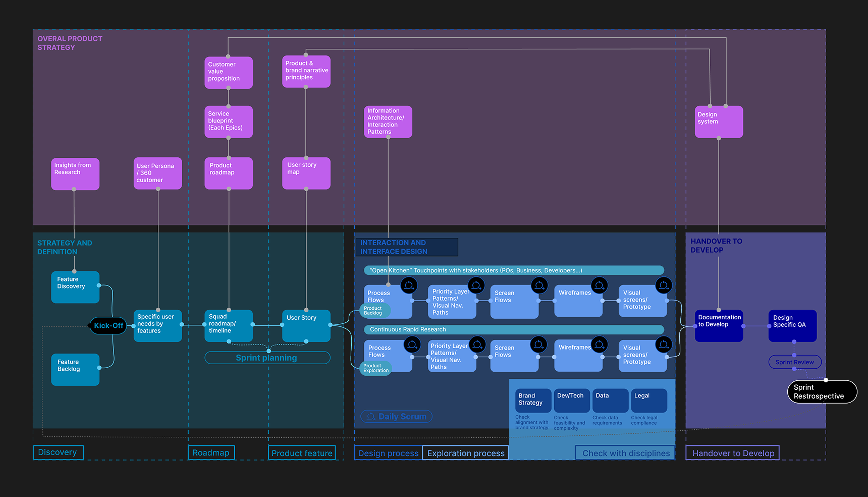Select the Service blueprint (Each Epics) card
Viewport: 868px width, 497px height.
click(228, 122)
